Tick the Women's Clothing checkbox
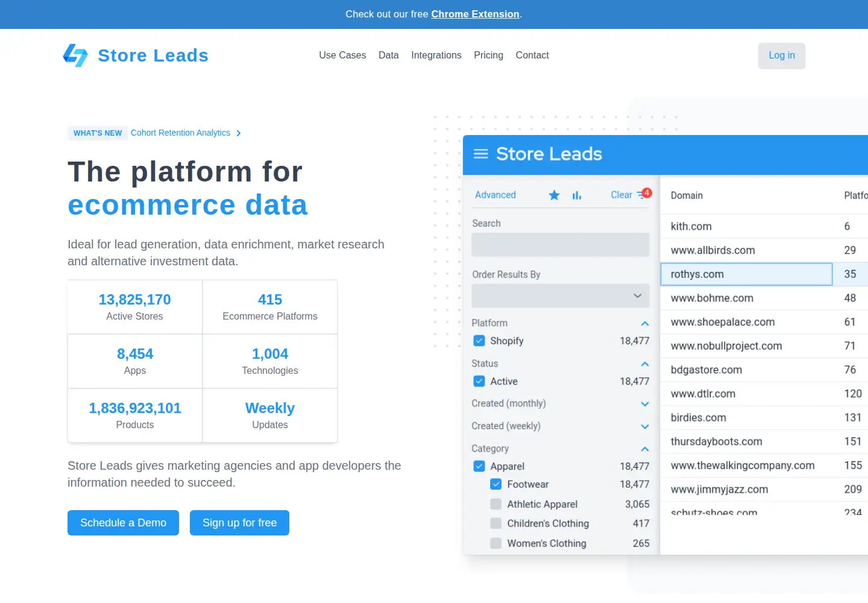This screenshot has width=868, height=603. click(496, 543)
